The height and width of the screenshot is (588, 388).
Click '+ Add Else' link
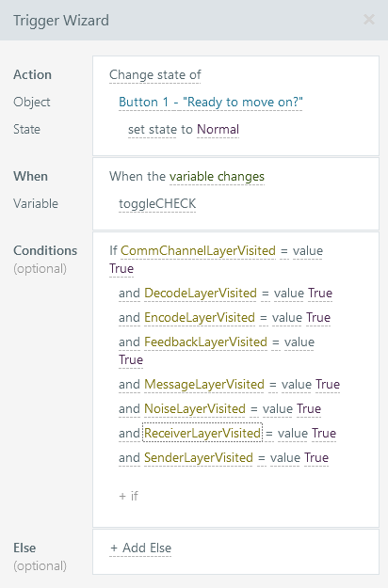click(x=140, y=548)
